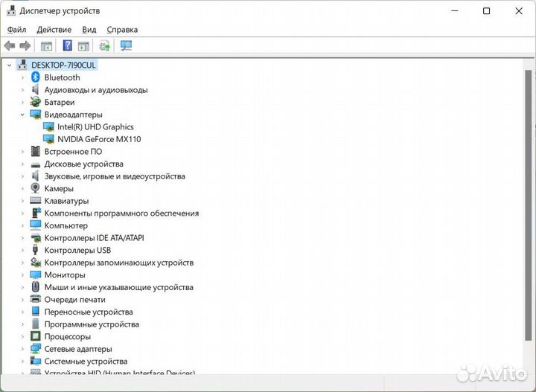Click the Дисковые устройства drive icon
This screenshot has width=536, height=392.
click(x=35, y=164)
